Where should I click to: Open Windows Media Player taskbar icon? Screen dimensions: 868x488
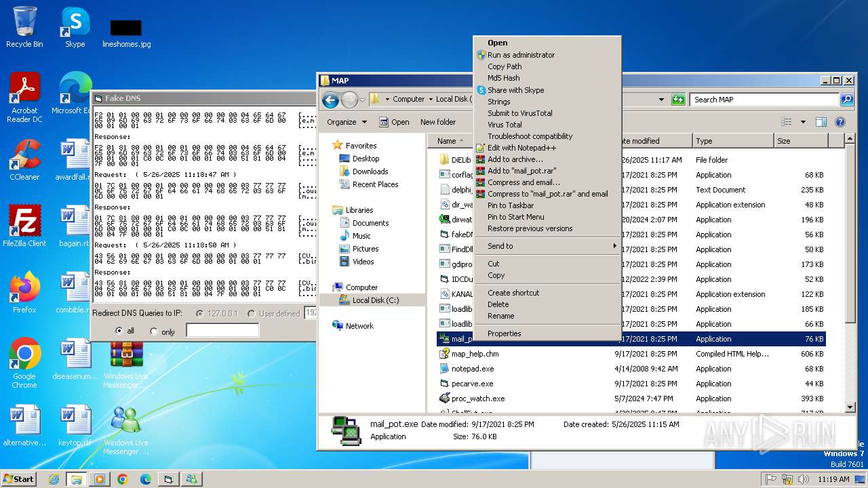(99, 479)
